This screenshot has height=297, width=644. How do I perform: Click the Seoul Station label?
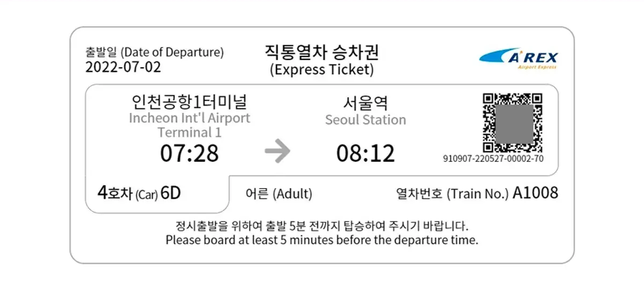(365, 120)
